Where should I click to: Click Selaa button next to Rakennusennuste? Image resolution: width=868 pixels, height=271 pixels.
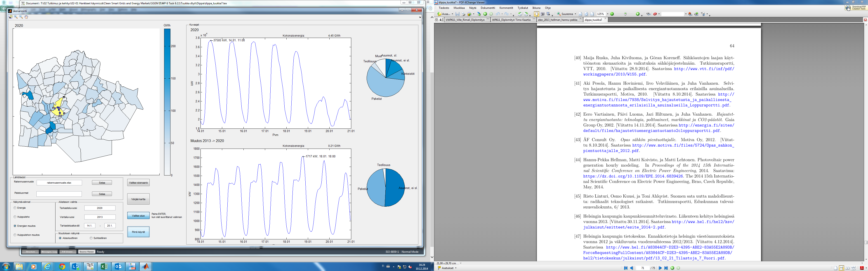pos(102,183)
